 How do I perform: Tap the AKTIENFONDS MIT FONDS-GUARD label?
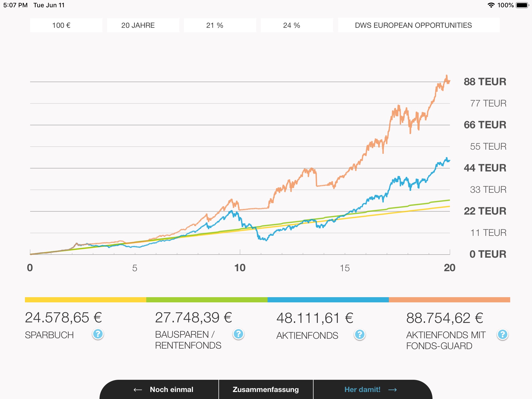(x=446, y=340)
